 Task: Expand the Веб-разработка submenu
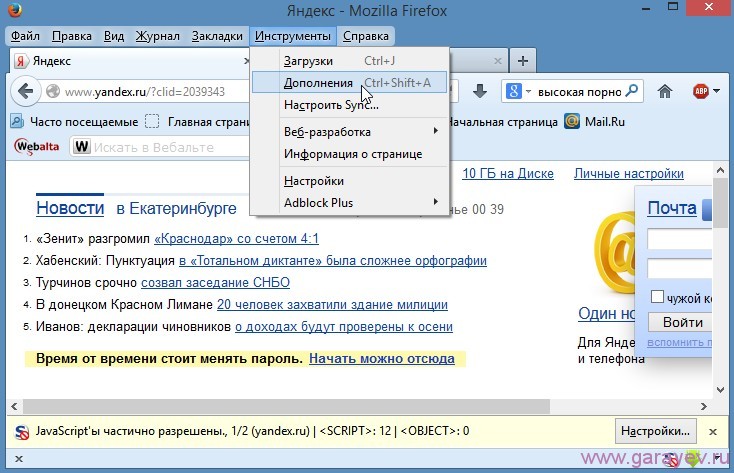[349, 132]
